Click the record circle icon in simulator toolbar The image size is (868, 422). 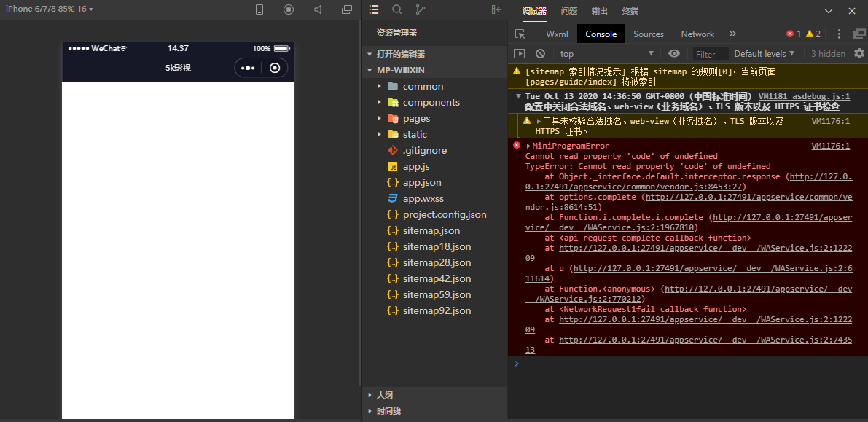pos(289,9)
